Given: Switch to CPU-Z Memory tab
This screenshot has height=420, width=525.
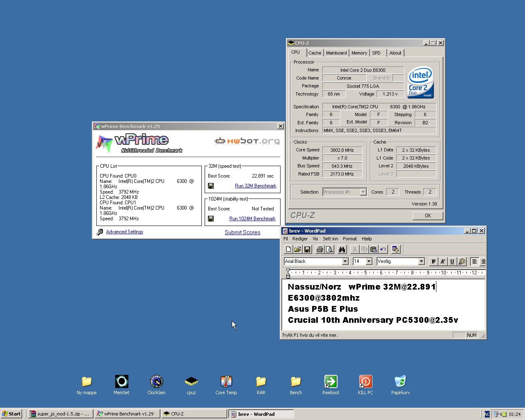Looking at the screenshot, I should 359,53.
